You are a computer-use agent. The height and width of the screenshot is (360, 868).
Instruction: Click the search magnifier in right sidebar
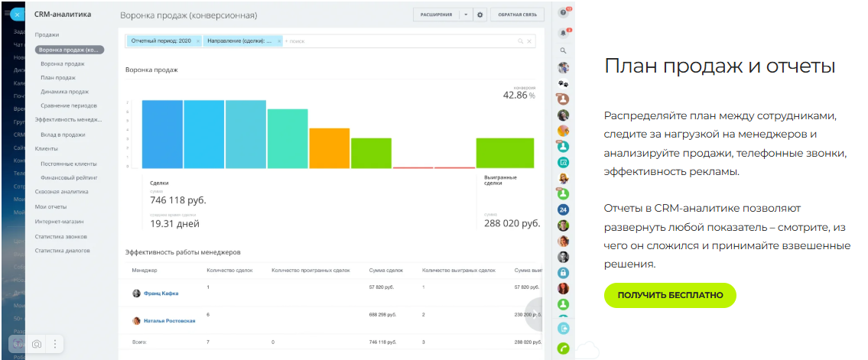(x=564, y=50)
